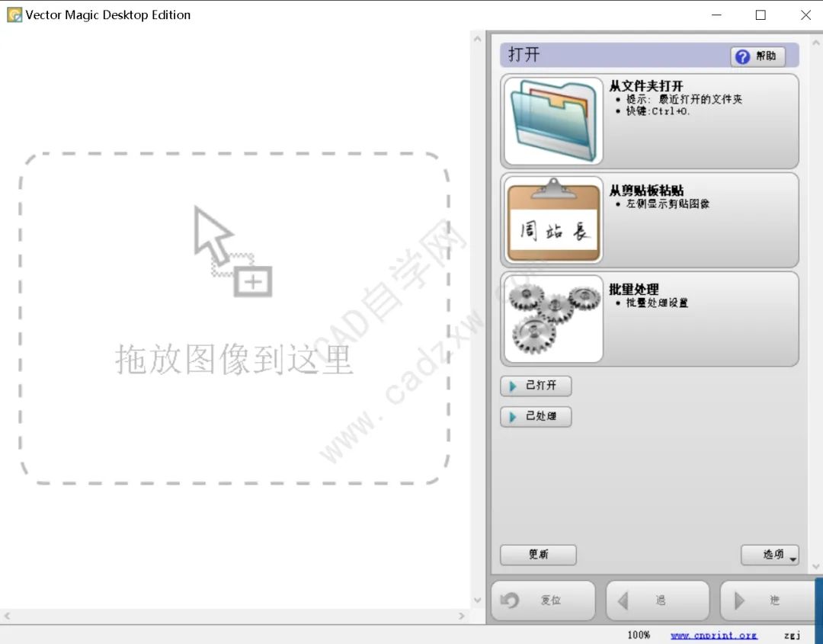
Task: Maximize the Vector Magic window
Action: 761,14
